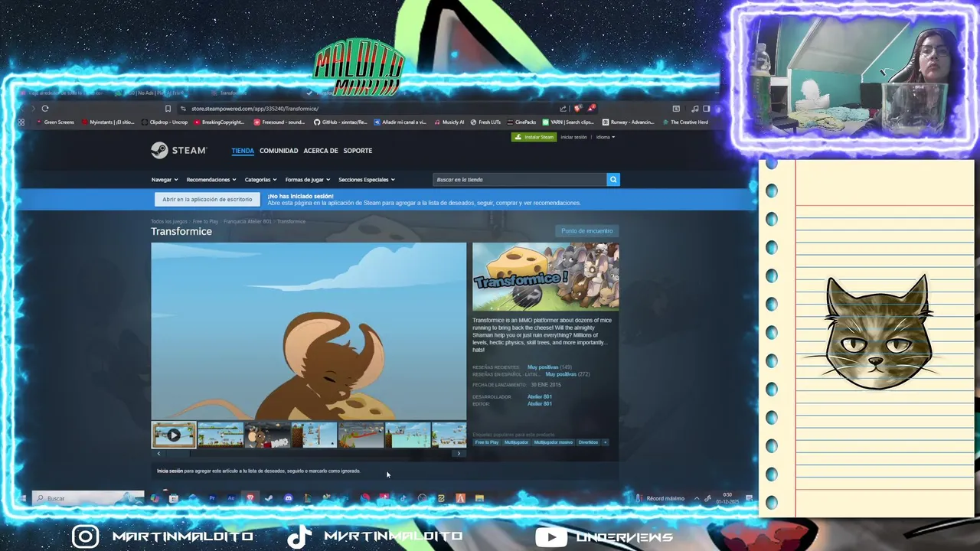This screenshot has height=551, width=980.
Task: Click the bookmark icon in the address bar
Action: (x=168, y=109)
